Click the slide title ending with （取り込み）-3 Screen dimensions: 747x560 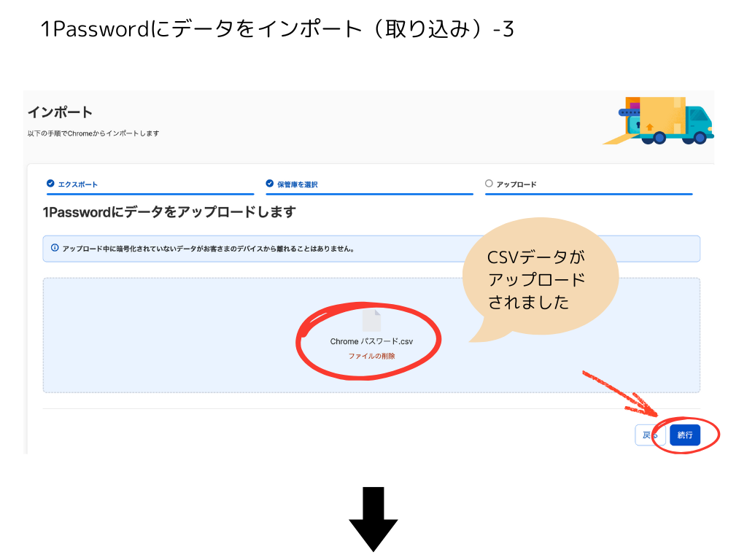[277, 29]
